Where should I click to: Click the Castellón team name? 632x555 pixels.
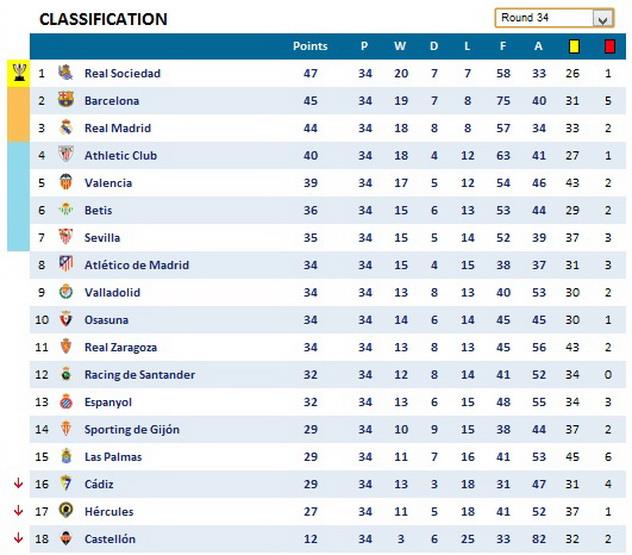[110, 539]
